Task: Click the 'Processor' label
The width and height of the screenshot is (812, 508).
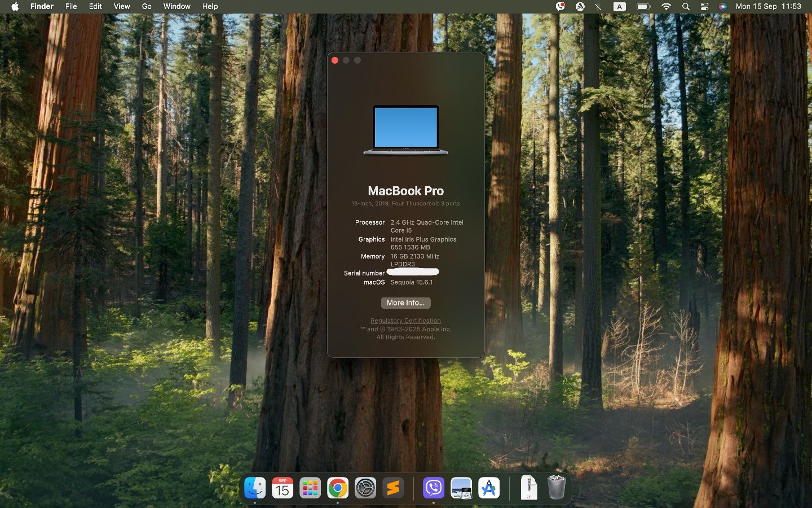Action: click(370, 222)
